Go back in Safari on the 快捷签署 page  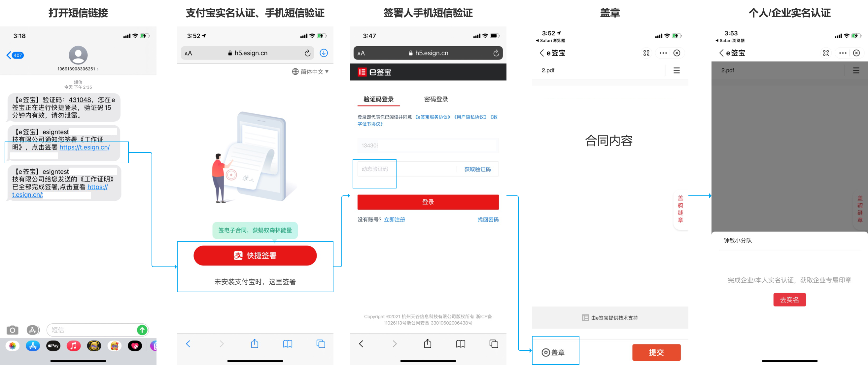(188, 344)
